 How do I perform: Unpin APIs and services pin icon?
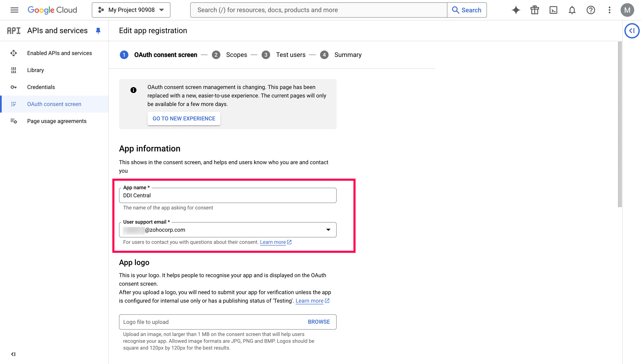coord(98,31)
